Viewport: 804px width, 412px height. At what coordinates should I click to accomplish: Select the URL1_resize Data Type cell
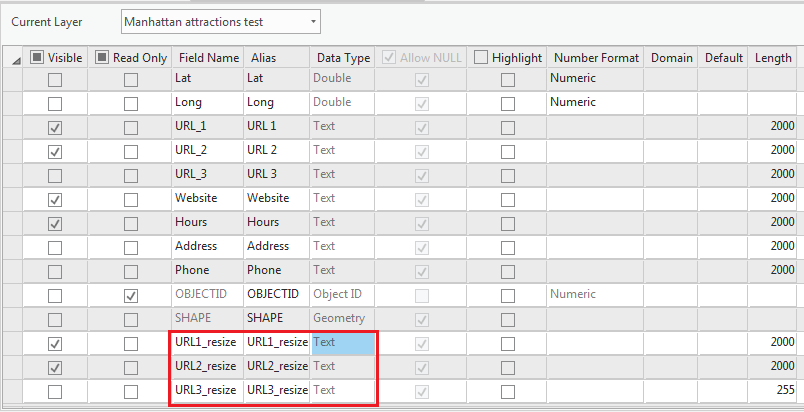[343, 342]
